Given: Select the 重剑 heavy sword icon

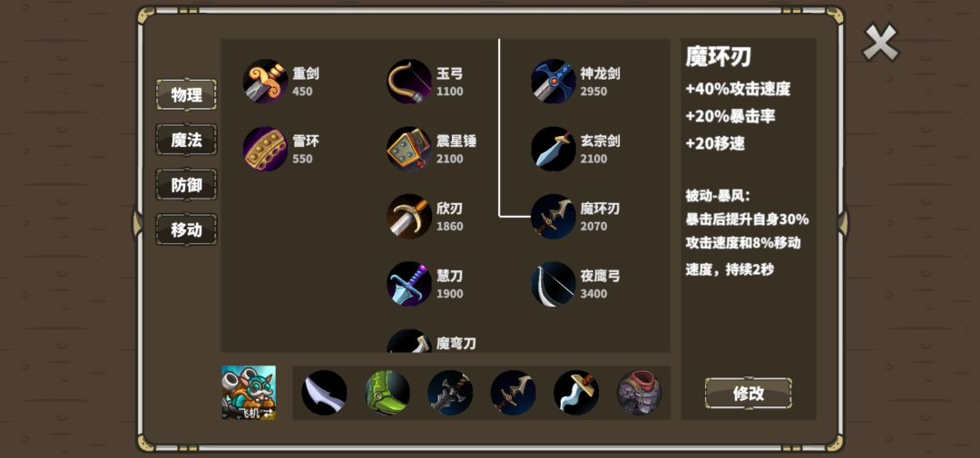Looking at the screenshot, I should [x=265, y=82].
